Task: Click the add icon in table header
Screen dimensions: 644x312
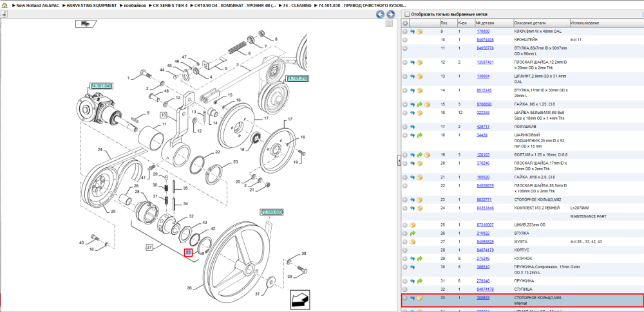Action: click(405, 23)
